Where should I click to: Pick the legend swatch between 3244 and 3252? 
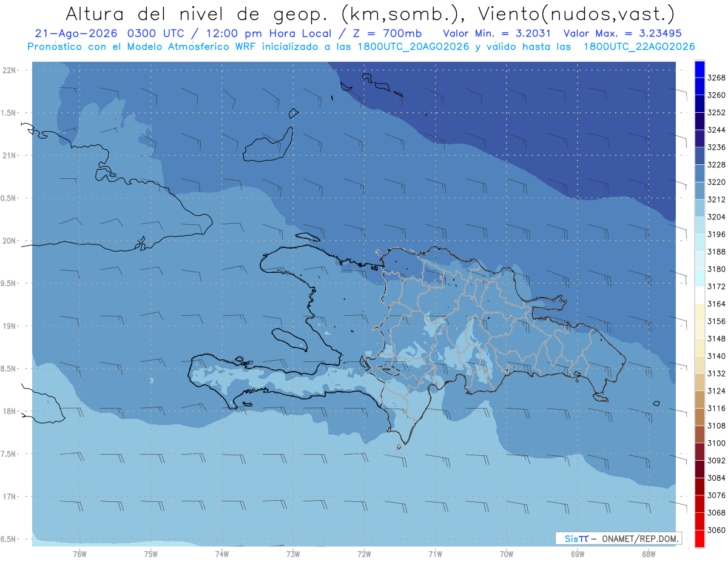[x=699, y=122]
